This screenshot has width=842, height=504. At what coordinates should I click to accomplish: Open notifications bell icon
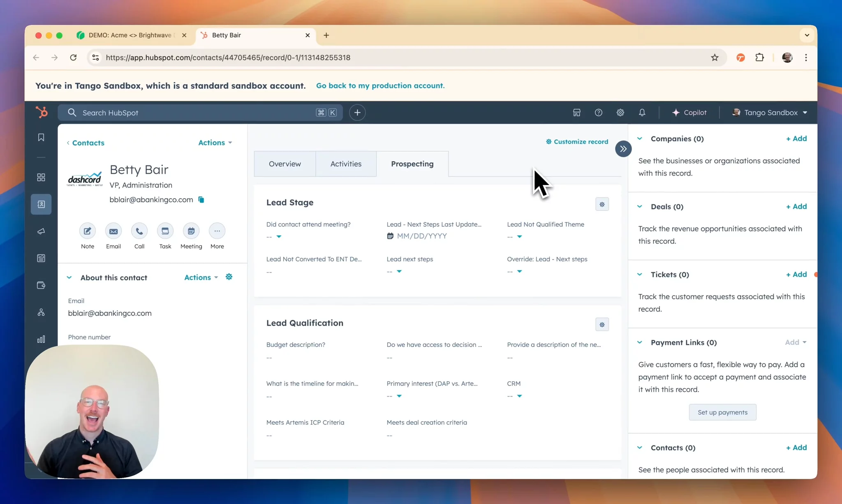coord(642,113)
